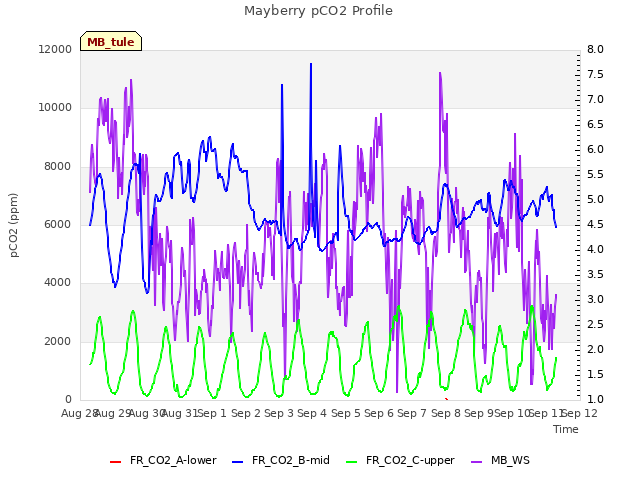Click the 8.0 right axis tick

click(x=595, y=49)
